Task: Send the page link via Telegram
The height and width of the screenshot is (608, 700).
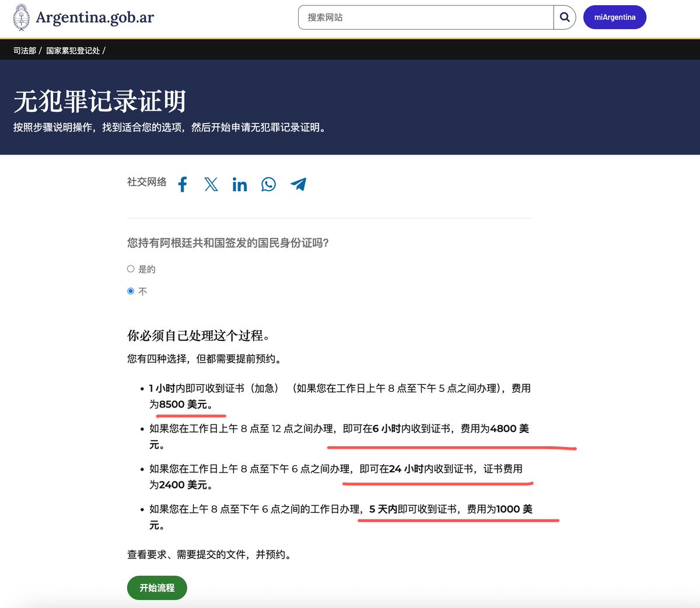Action: [x=298, y=184]
